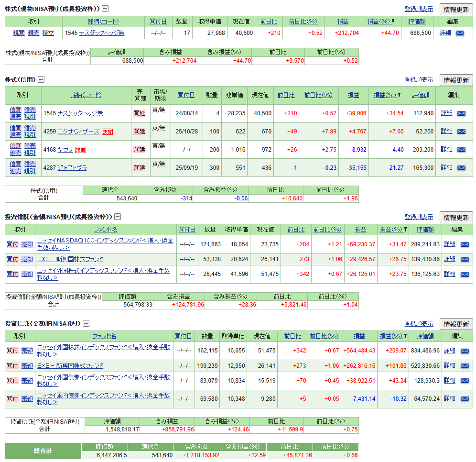Screen dimensions: 476x462
Task: Select 売却 for EXE-i新興国株式ファンド in 成長投資枠
Action: pos(26,259)
